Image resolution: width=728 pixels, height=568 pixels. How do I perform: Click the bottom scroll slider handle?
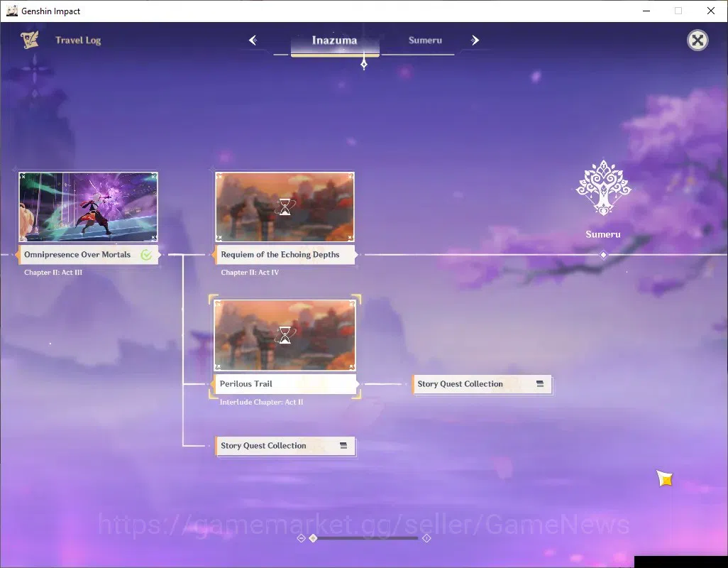314,537
